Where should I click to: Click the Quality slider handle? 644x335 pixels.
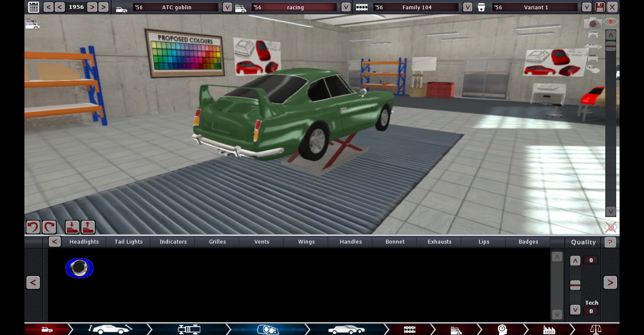click(x=575, y=285)
